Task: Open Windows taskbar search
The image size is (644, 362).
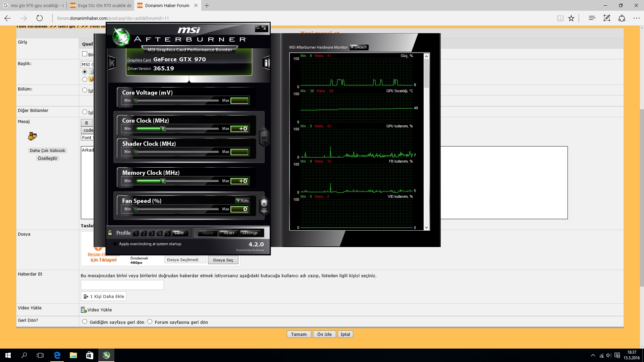Action: pos(24,355)
